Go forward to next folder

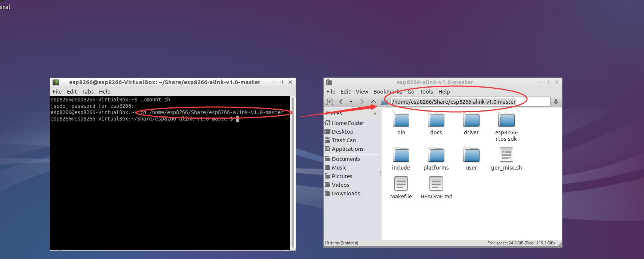(362, 102)
